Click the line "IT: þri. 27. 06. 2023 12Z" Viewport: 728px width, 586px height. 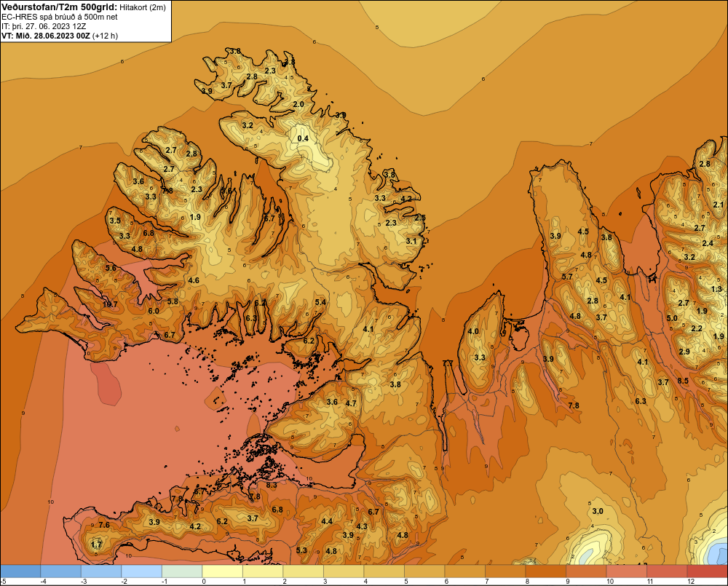(44, 26)
